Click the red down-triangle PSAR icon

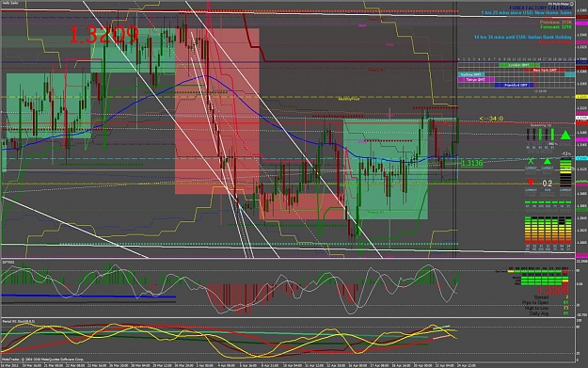(x=531, y=183)
